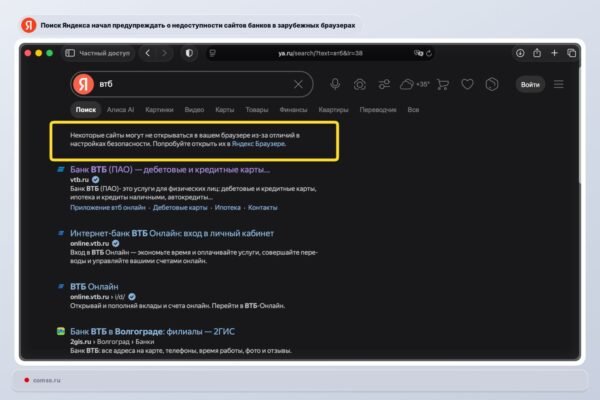Click the Safari address bar URL
Screen dimensions: 600x400
point(320,53)
